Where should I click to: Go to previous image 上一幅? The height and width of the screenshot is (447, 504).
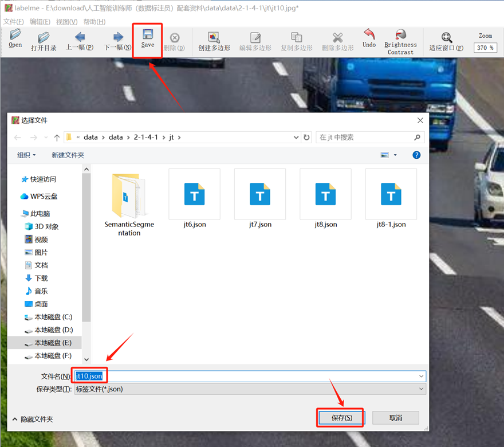pos(80,37)
